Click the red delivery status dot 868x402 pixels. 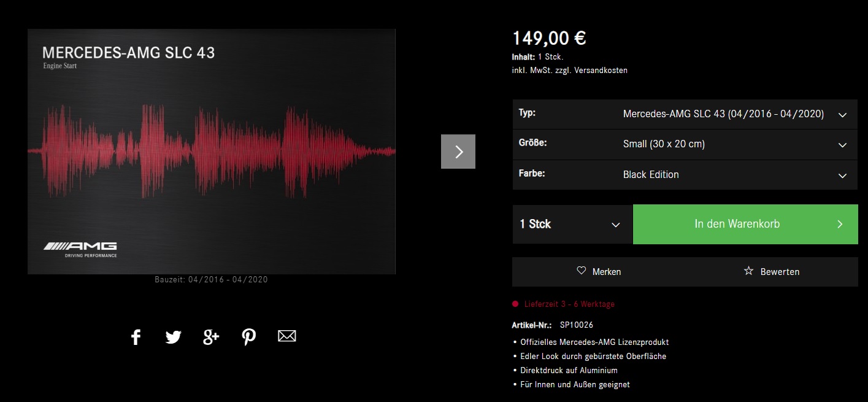[x=514, y=304]
